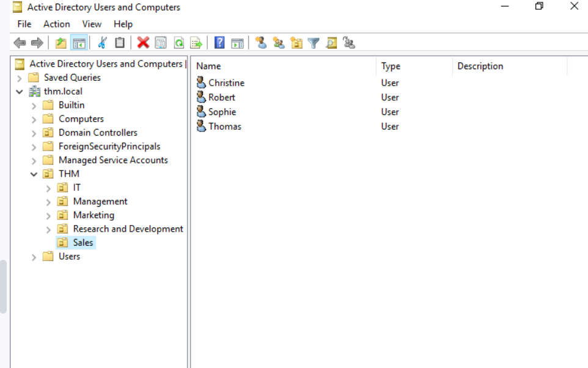
Task: Expand the Builtin container
Action: [34, 106]
